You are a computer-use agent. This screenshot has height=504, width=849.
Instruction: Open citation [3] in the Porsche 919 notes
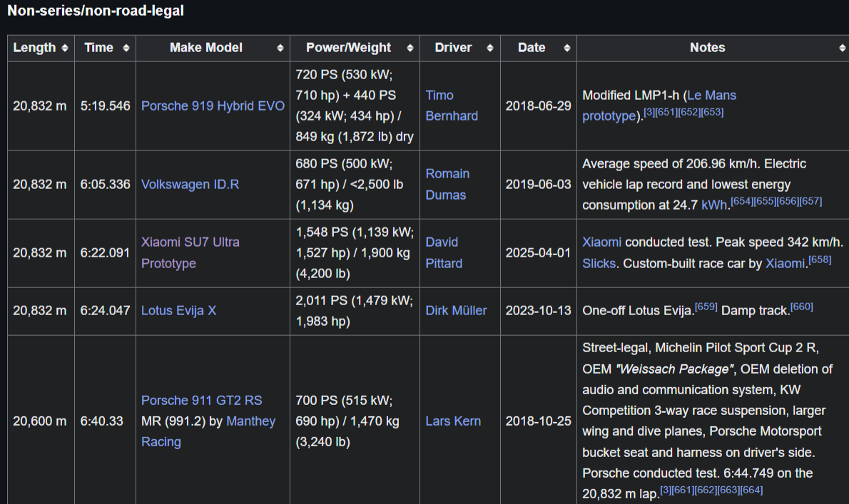click(x=649, y=112)
